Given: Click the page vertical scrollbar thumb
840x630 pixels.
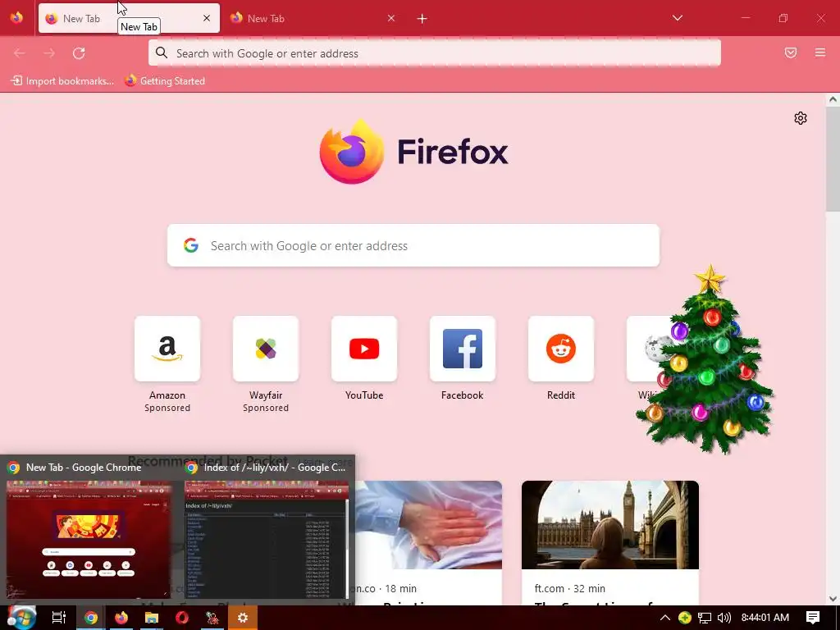Looking at the screenshot, I should tap(833, 159).
